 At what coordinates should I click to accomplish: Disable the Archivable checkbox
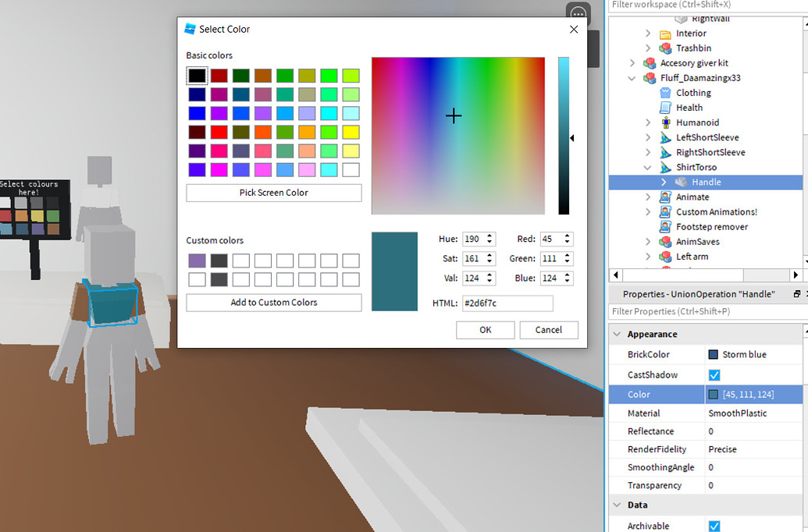tap(714, 525)
